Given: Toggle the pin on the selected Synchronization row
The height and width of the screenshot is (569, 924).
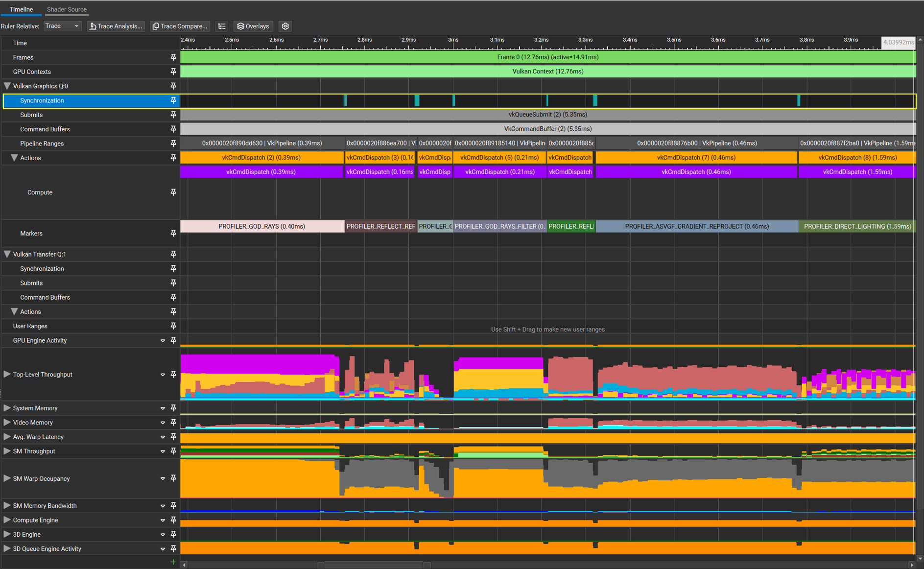Looking at the screenshot, I should point(173,100).
